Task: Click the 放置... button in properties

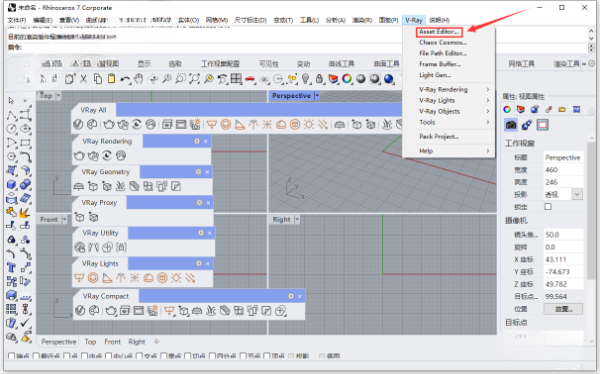Action: tap(563, 309)
